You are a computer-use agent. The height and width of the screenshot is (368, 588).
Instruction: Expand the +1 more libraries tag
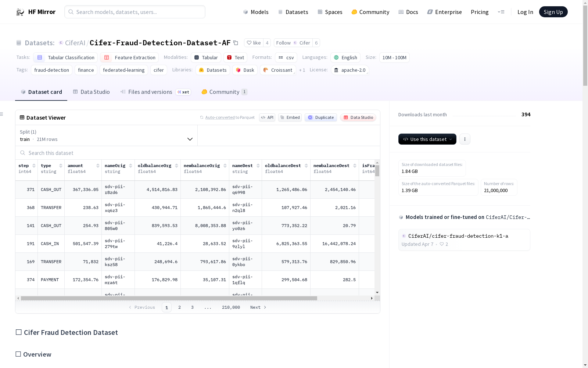pos(302,70)
